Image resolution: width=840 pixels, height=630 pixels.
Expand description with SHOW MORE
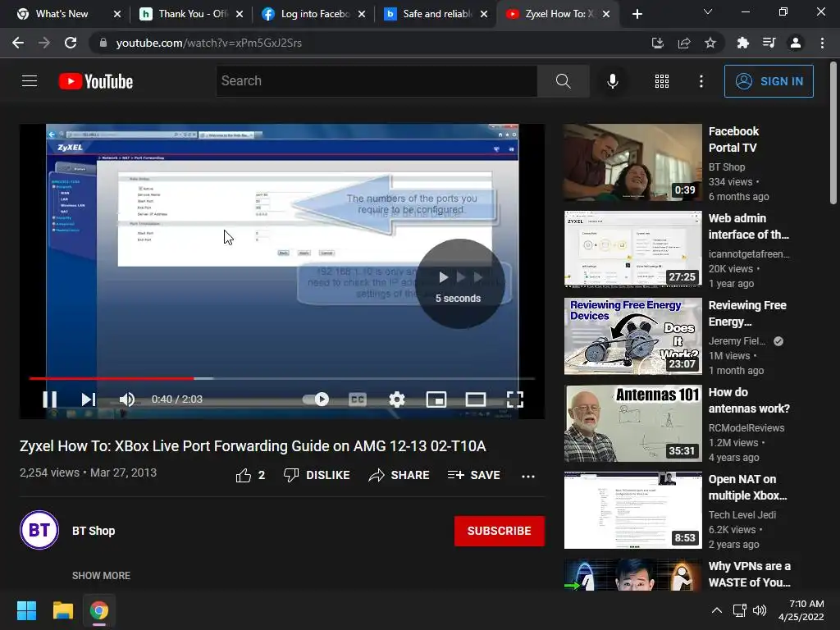pos(101,575)
